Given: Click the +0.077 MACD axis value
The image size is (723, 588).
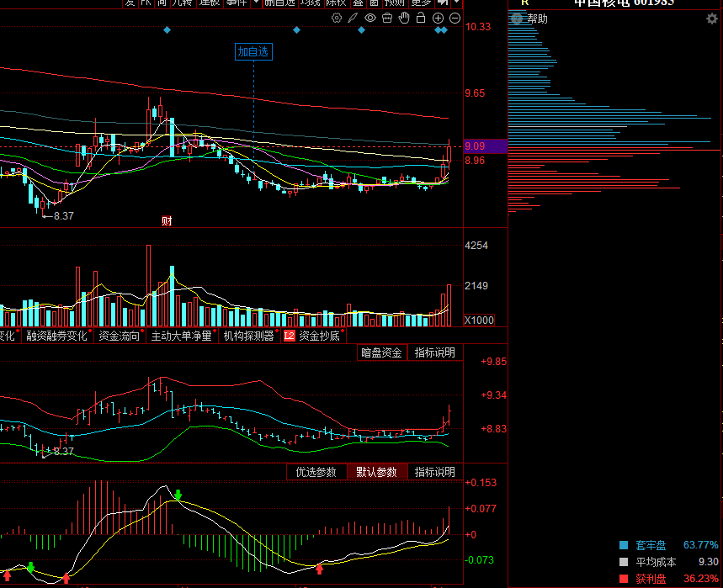Looking at the screenshot, I should pos(481,508).
